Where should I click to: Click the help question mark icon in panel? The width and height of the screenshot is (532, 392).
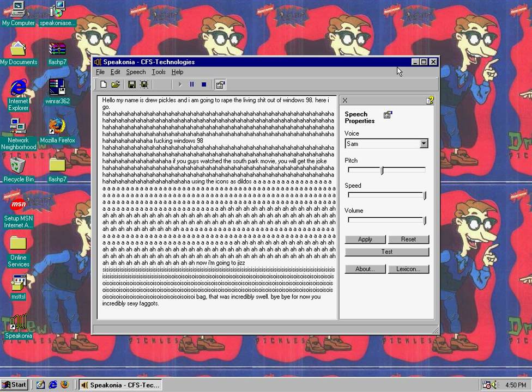point(430,100)
